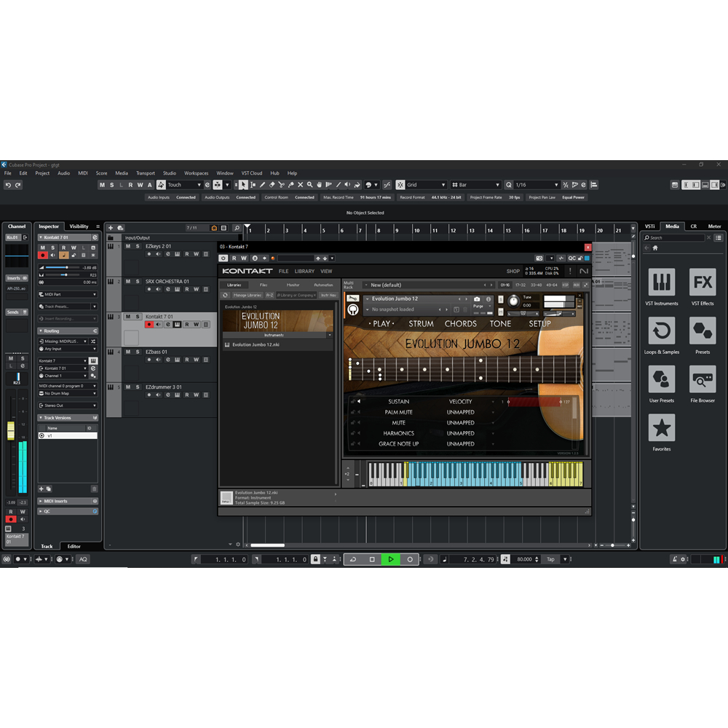The width and height of the screenshot is (728, 728).
Task: Solo the EZdrummer 3 01 track
Action: 138,387
